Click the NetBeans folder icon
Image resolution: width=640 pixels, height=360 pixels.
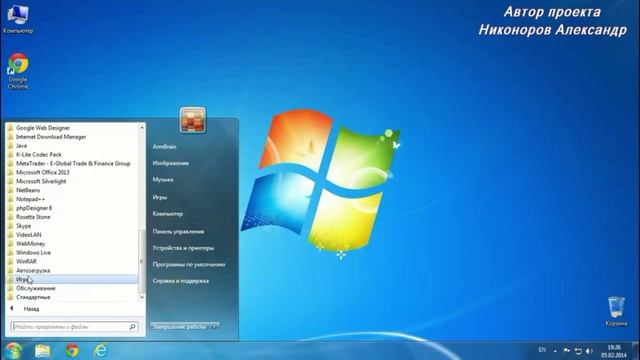coord(11,190)
